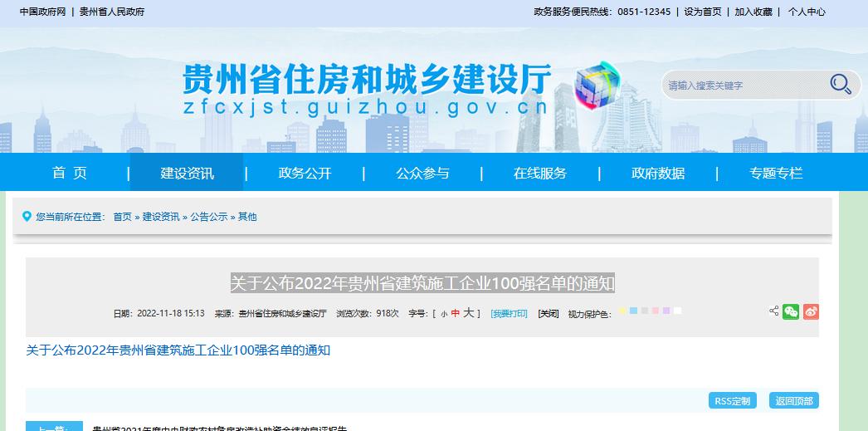The height and width of the screenshot is (431, 868).
Task: Click 返回顶部 button
Action: pyautogui.click(x=794, y=400)
